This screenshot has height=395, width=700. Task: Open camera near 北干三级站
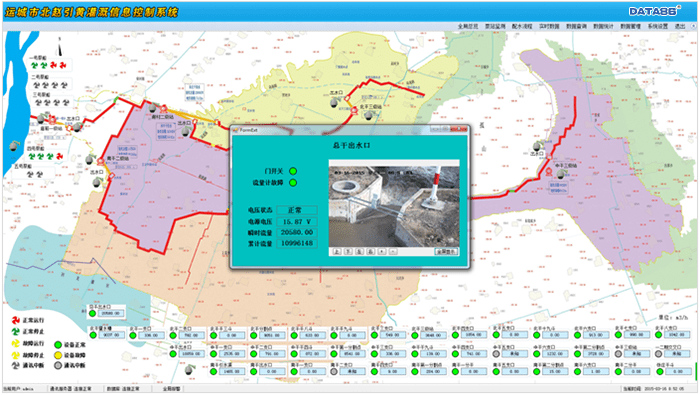(x=368, y=116)
